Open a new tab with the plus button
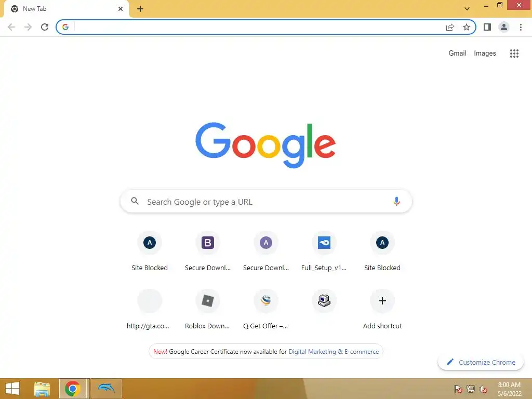The image size is (532, 399). (x=140, y=9)
